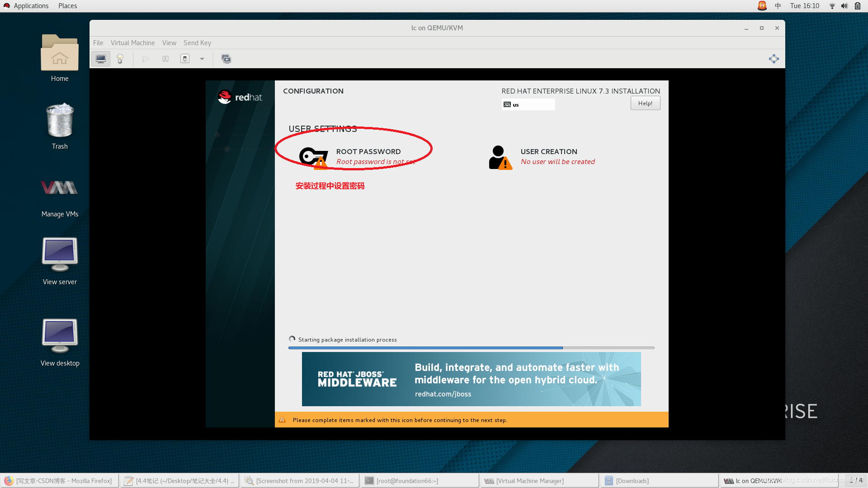Open the Trash desktop icon
Image resolution: width=868 pixels, height=488 pixels.
click(x=60, y=127)
